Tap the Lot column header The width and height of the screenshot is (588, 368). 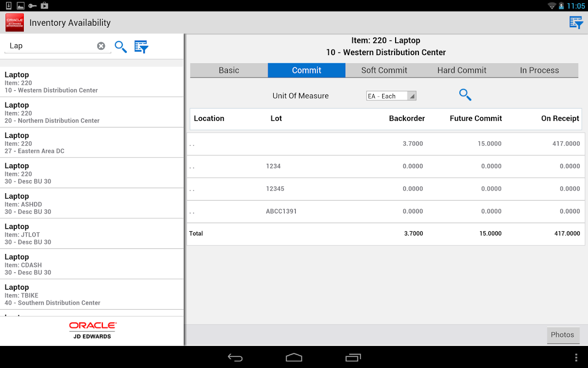[276, 119]
